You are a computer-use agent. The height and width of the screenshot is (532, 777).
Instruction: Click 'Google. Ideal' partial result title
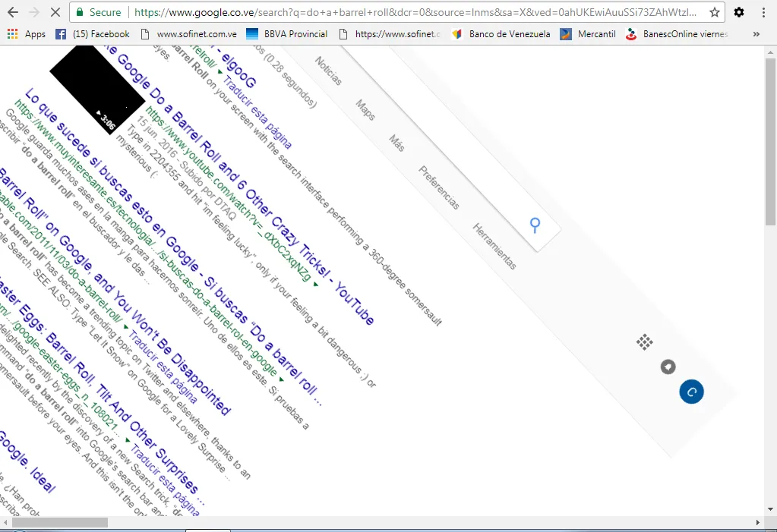[26, 462]
